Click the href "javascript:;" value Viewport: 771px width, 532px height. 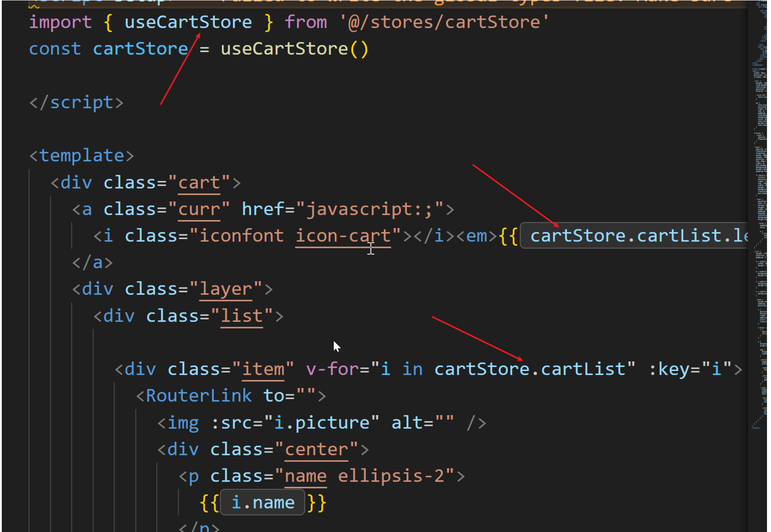[369, 209]
